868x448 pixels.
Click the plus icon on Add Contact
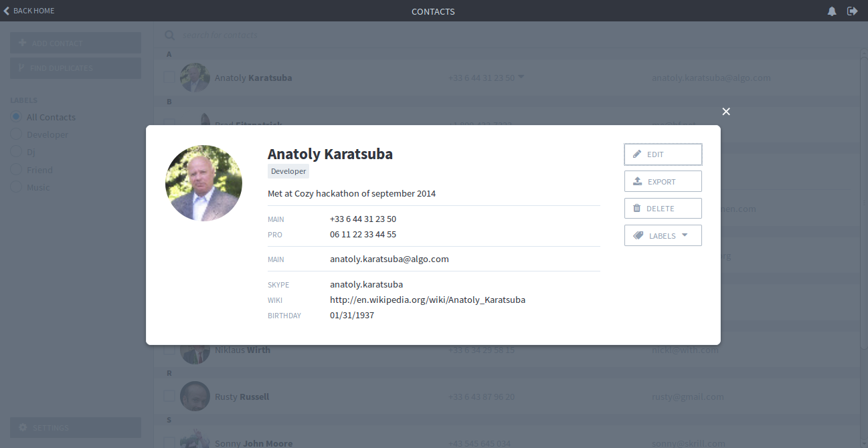point(23,43)
